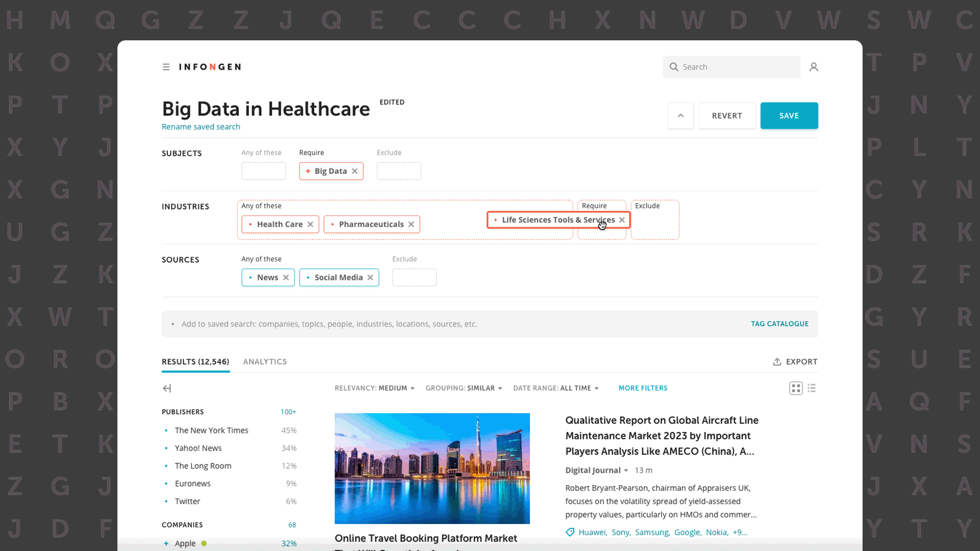Select the Results tab
Image resolution: width=980 pixels, height=551 pixels.
(x=195, y=362)
